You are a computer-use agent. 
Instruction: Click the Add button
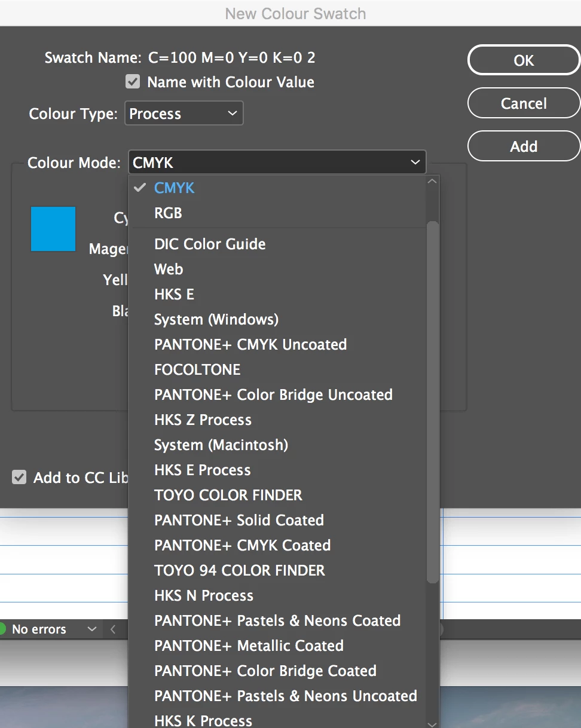pyautogui.click(x=524, y=146)
